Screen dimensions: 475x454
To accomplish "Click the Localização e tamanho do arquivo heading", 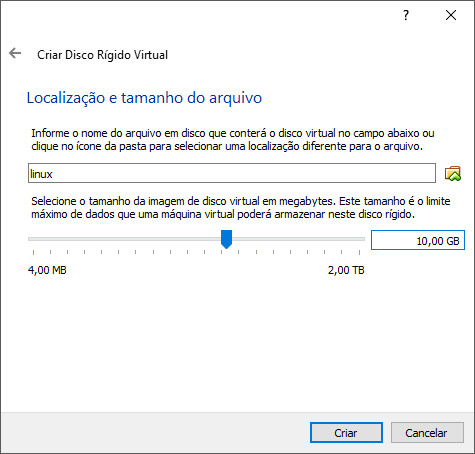I will (144, 98).
